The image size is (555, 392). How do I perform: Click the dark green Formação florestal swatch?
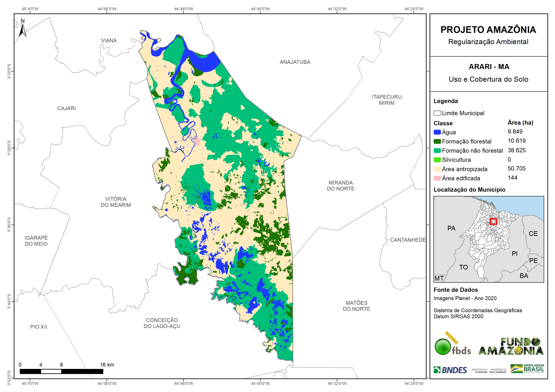(437, 141)
